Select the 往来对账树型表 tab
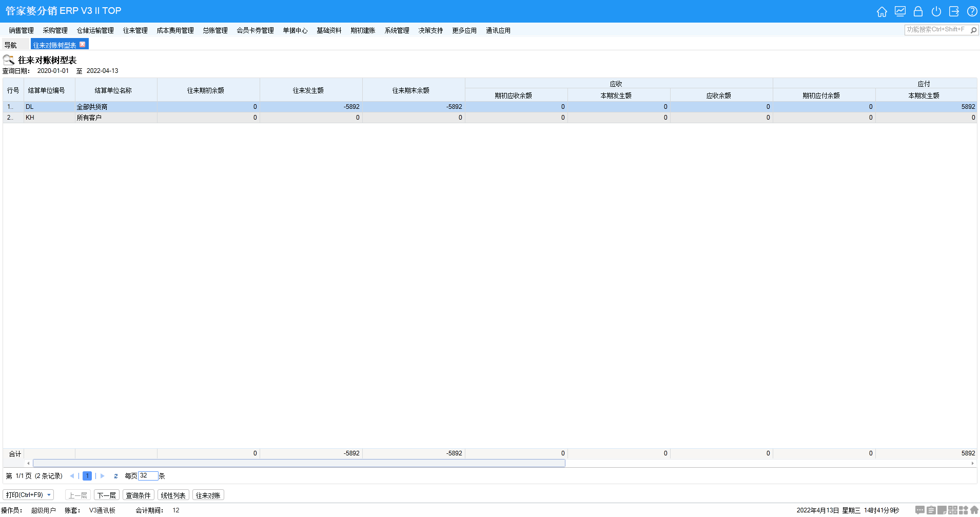This screenshot has height=517, width=980. tap(54, 45)
